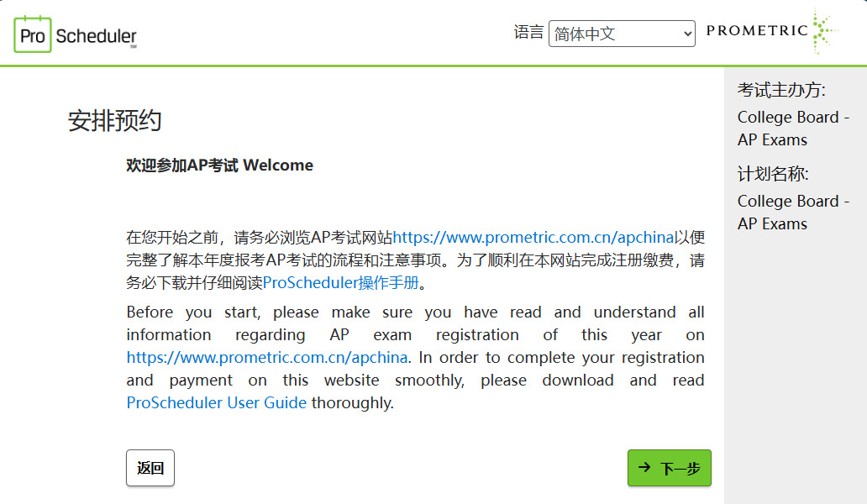Open the apchina URL in English paragraph
Viewport: 867px width, 504px height.
[x=267, y=358]
